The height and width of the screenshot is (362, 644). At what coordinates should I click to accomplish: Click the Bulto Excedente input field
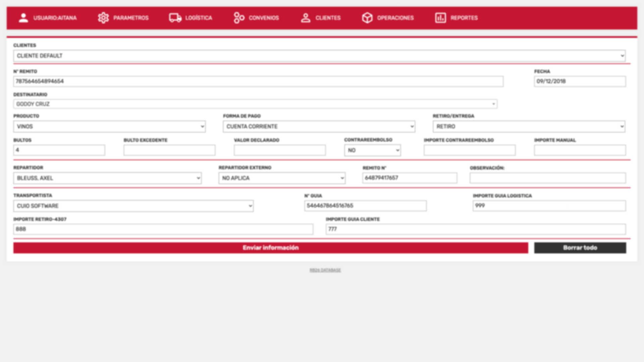click(x=169, y=150)
